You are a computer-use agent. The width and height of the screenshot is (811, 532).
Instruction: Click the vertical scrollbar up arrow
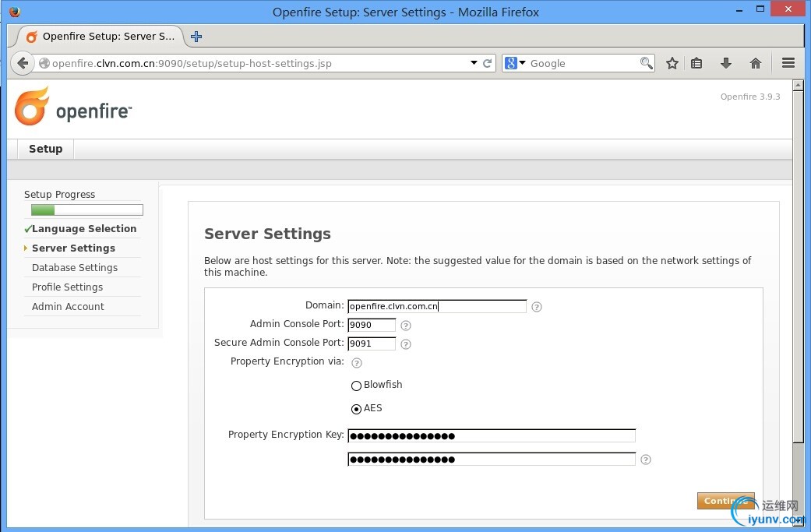coord(798,86)
